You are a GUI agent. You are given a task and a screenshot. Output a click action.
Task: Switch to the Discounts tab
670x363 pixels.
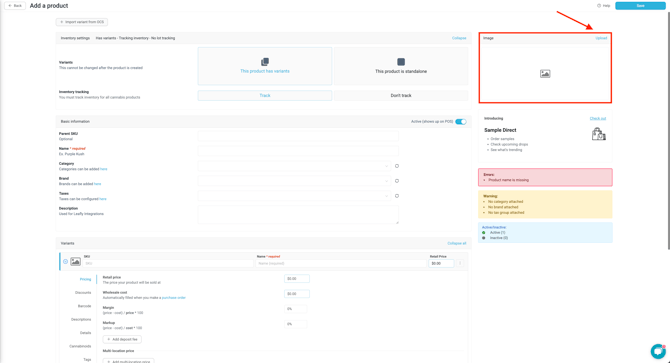83,293
